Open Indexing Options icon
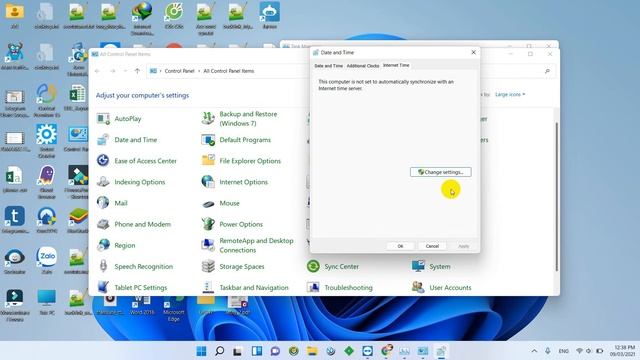640x360 pixels. [x=103, y=182]
